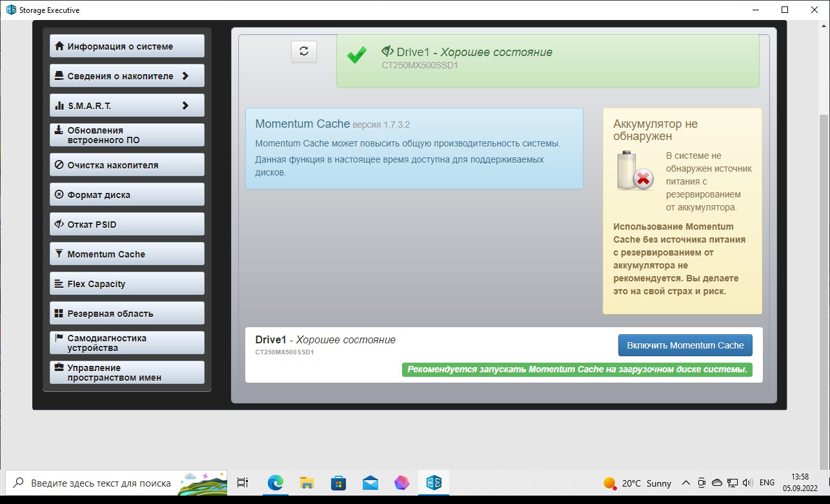Open Сведения о накопителе section
The height and width of the screenshot is (504, 830).
127,76
